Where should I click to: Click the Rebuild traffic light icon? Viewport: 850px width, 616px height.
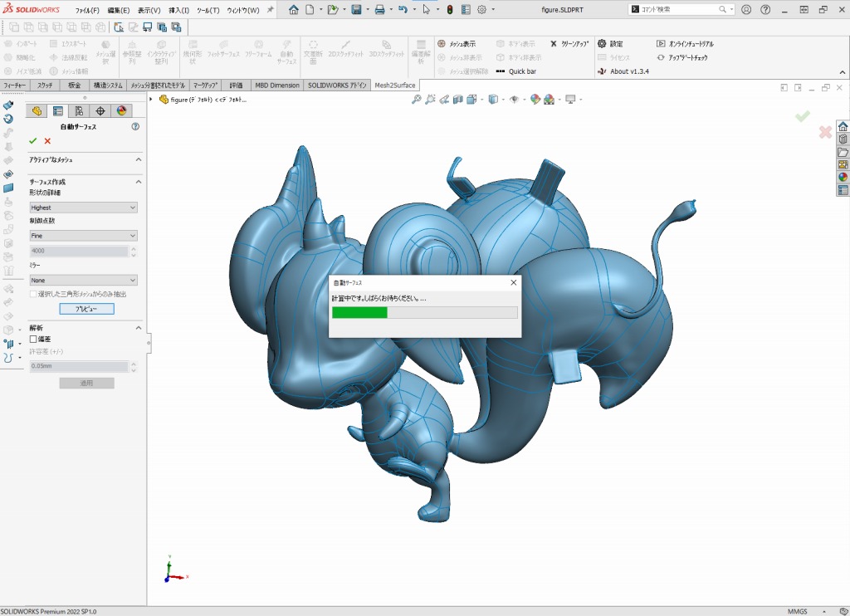pos(449,9)
